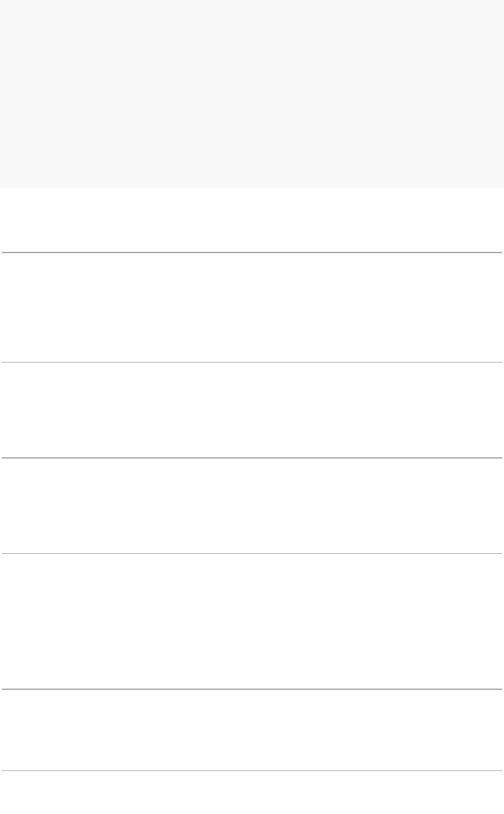504x814 pixels.
Task: Click white space between banner and first divider
Action: (252, 220)
